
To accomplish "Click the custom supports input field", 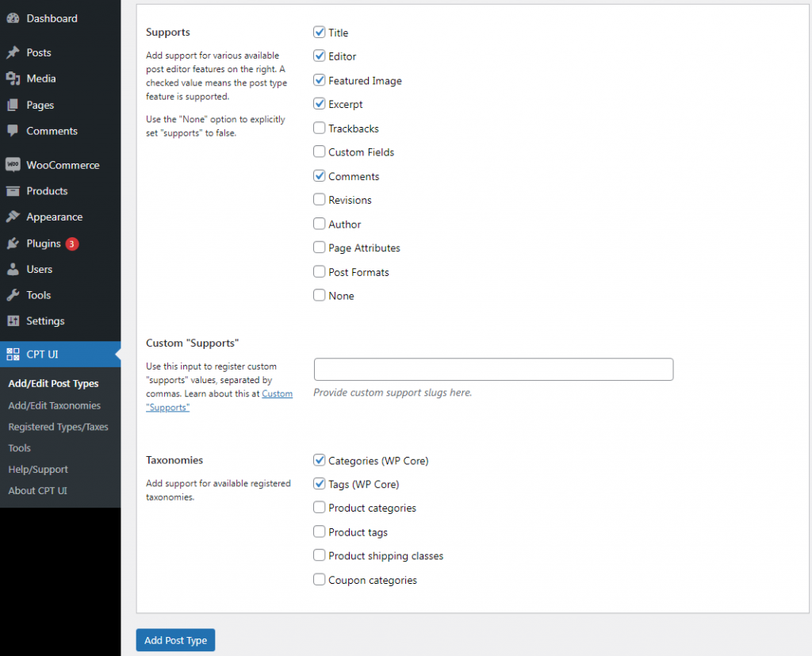I will coord(493,369).
